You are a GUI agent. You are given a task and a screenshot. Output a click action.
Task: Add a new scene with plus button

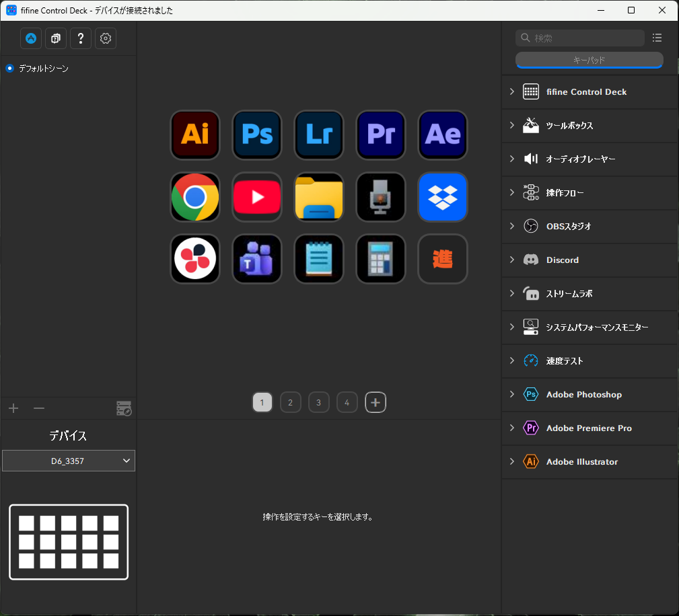[x=13, y=408]
